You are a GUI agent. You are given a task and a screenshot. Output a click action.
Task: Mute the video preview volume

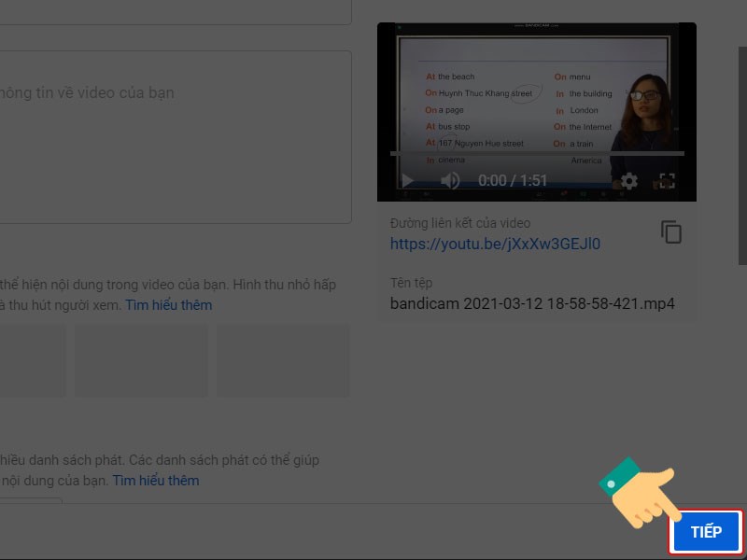coord(450,181)
